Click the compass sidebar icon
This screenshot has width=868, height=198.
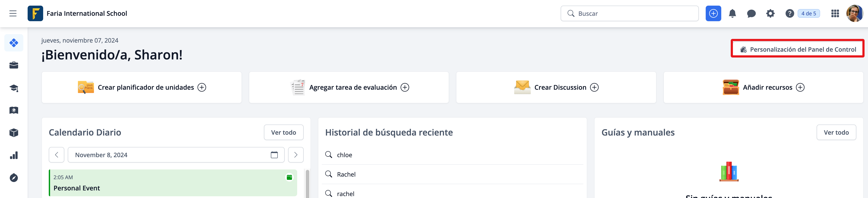pos(14,178)
